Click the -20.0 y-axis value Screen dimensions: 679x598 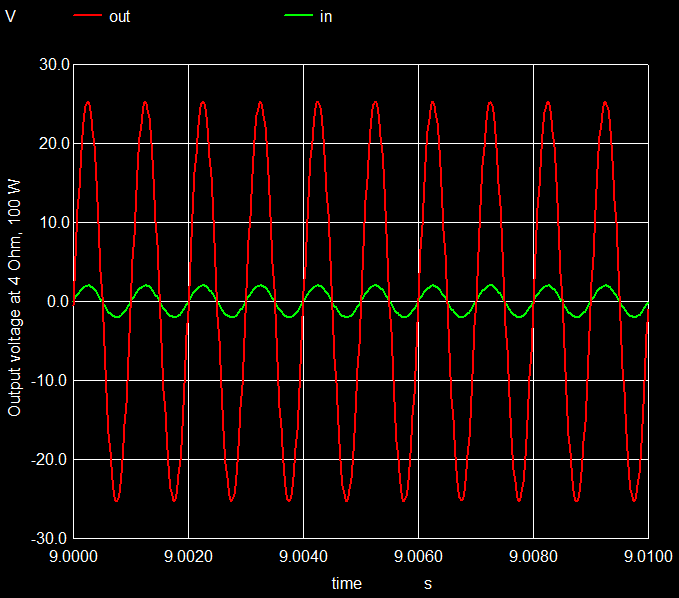coord(50,459)
